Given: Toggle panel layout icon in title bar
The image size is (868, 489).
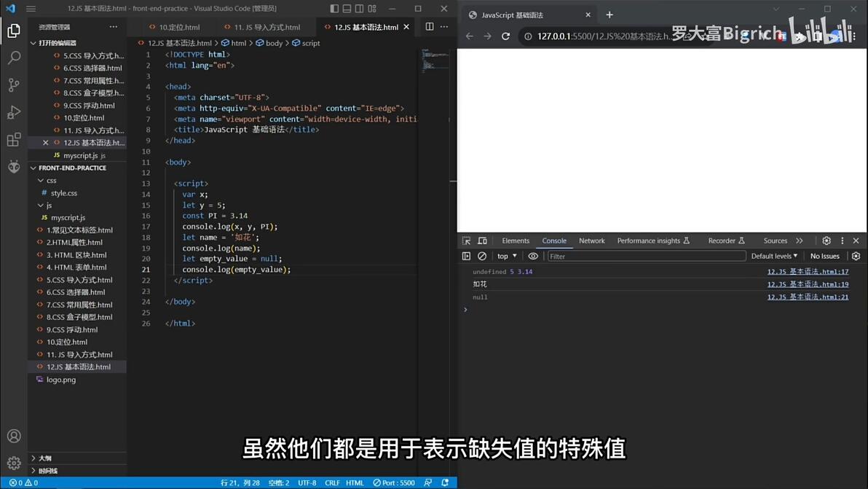Looking at the screenshot, I should pos(347,8).
